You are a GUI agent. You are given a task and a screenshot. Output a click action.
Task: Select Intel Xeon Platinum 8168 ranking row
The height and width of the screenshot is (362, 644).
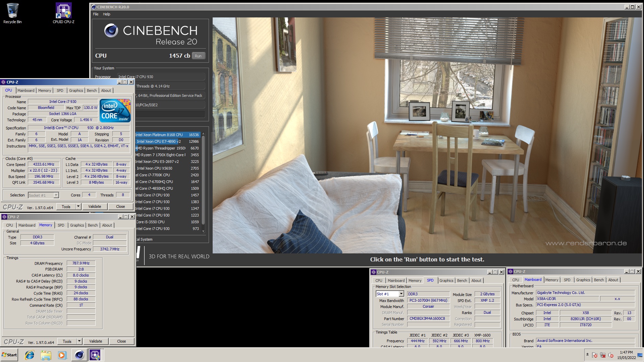tap(167, 135)
